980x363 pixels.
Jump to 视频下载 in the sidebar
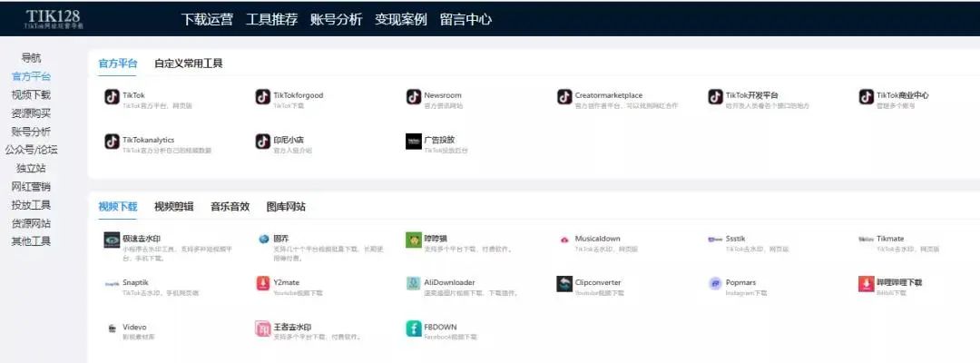[31, 95]
